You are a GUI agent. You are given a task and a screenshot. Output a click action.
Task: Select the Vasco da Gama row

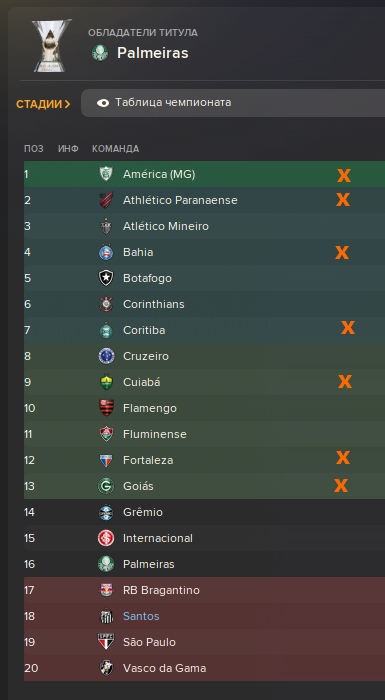pyautogui.click(x=205, y=668)
